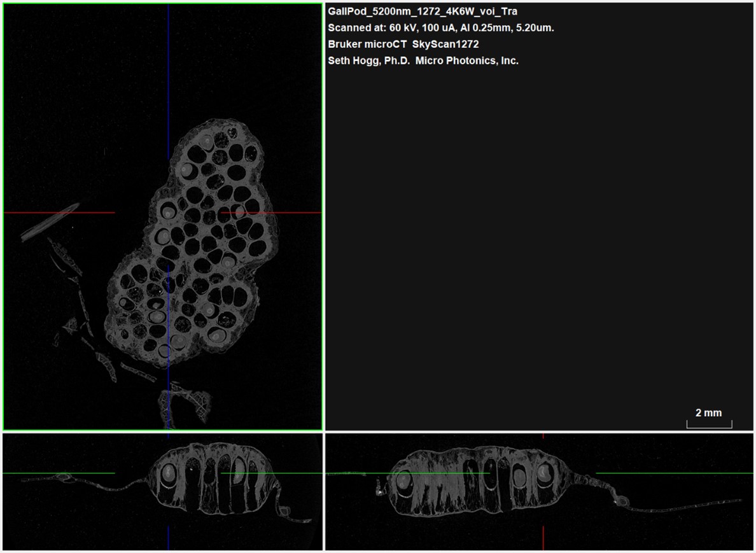Grab blue vertical crosshair's lower segment over pod
This screenshot has width=756, height=553.
pyautogui.click(x=168, y=318)
